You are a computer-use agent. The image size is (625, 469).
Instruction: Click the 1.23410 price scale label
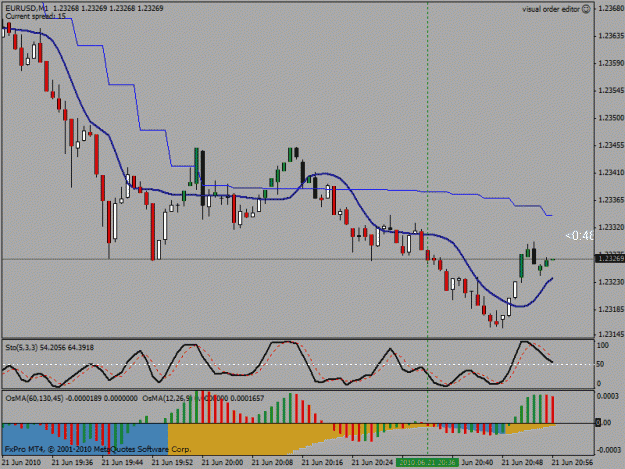(x=611, y=173)
